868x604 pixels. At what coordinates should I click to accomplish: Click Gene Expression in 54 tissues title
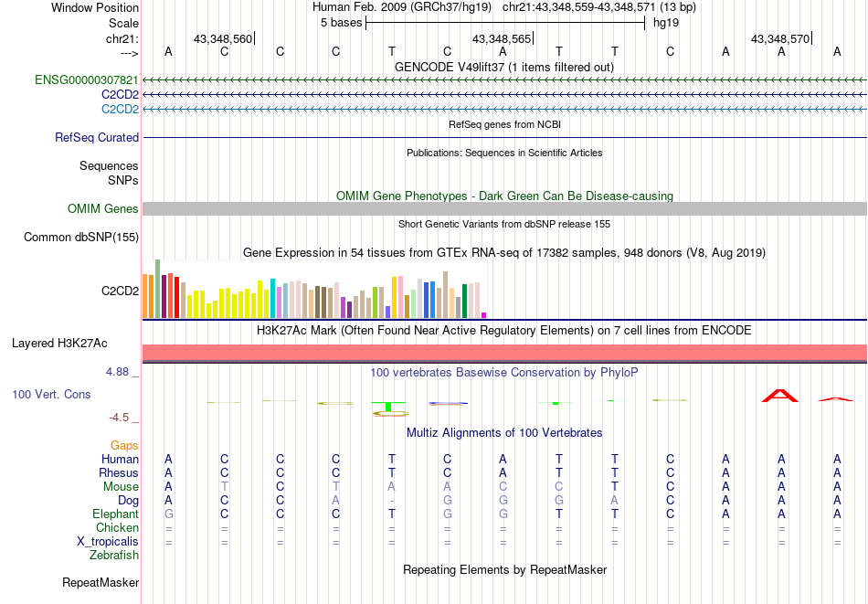tap(504, 253)
